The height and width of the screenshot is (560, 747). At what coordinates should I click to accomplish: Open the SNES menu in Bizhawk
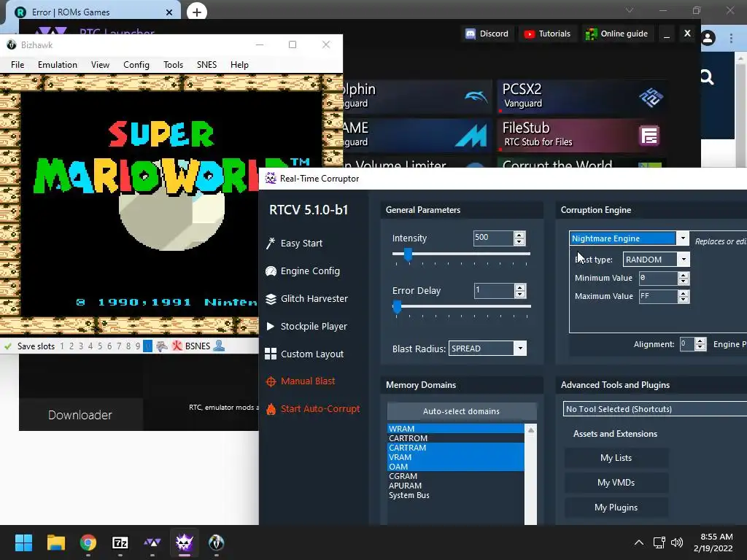pos(206,65)
